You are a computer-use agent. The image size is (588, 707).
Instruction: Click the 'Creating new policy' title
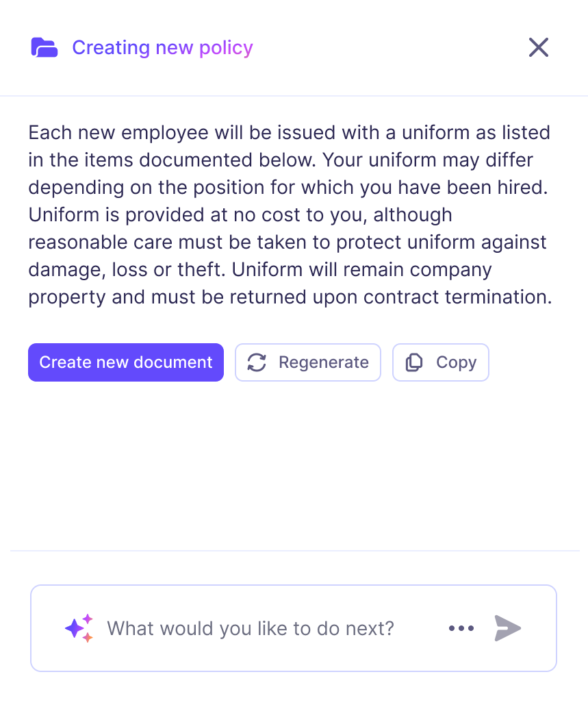click(x=162, y=47)
